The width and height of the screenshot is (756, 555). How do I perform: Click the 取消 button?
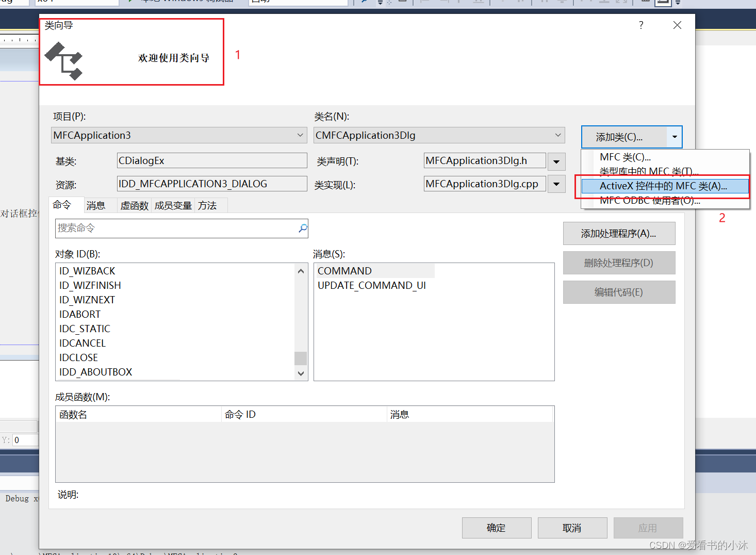572,528
